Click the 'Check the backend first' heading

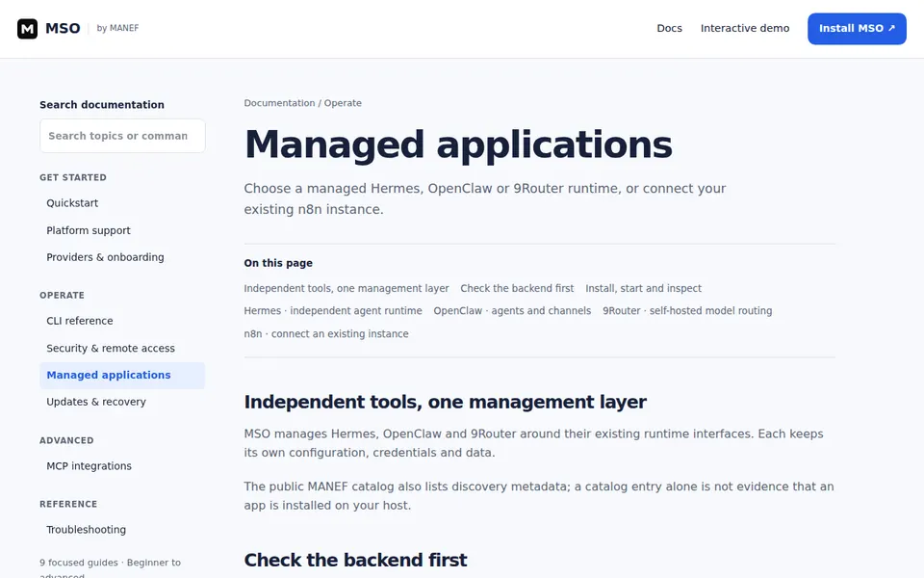point(355,561)
